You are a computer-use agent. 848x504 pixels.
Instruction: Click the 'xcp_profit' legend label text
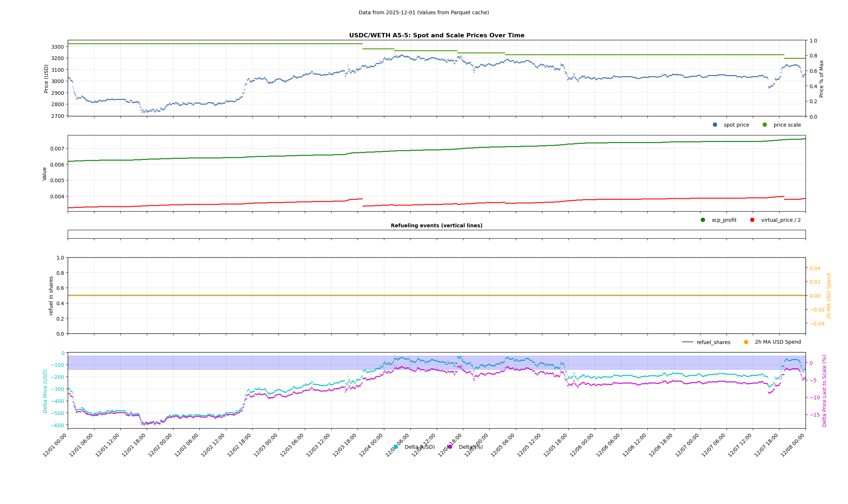coord(724,220)
